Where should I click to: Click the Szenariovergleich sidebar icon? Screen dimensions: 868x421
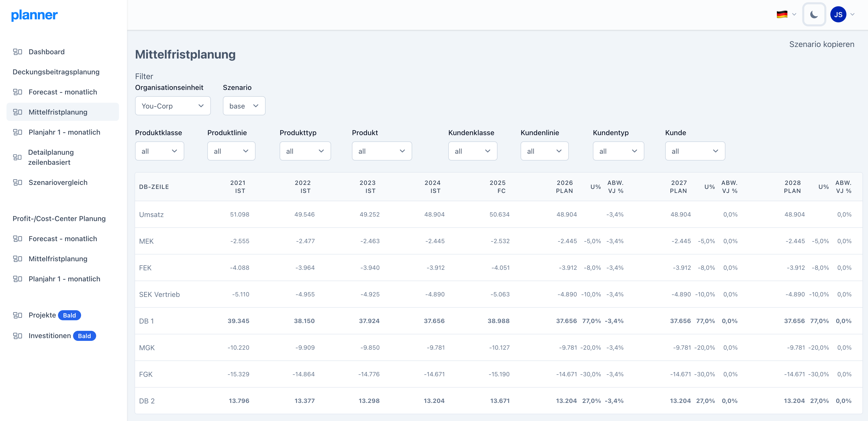18,182
